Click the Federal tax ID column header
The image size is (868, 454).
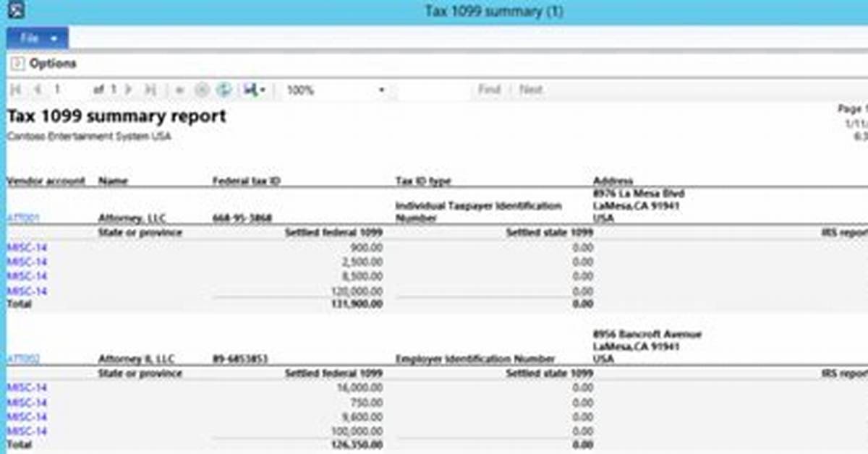click(246, 181)
